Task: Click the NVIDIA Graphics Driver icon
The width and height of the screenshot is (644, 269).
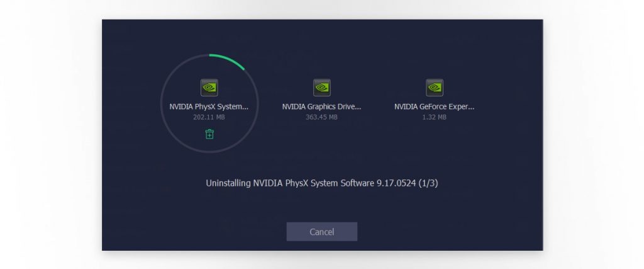Action: pos(321,88)
